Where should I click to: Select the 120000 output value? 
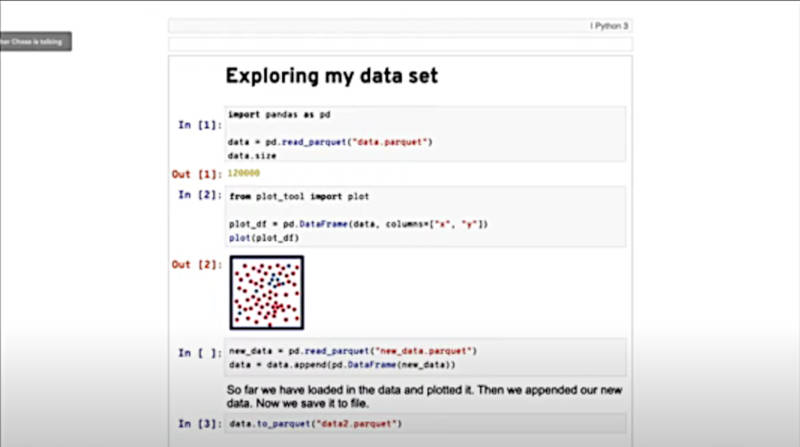click(x=244, y=173)
